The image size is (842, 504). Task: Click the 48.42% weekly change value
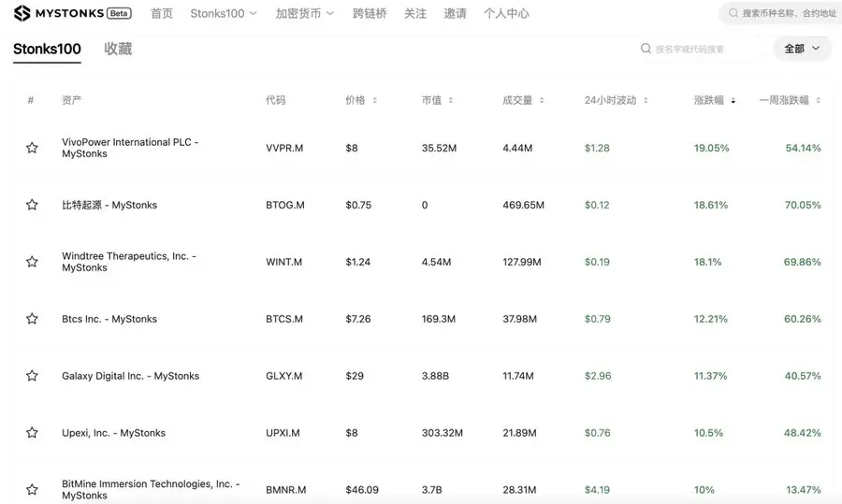[x=803, y=433]
